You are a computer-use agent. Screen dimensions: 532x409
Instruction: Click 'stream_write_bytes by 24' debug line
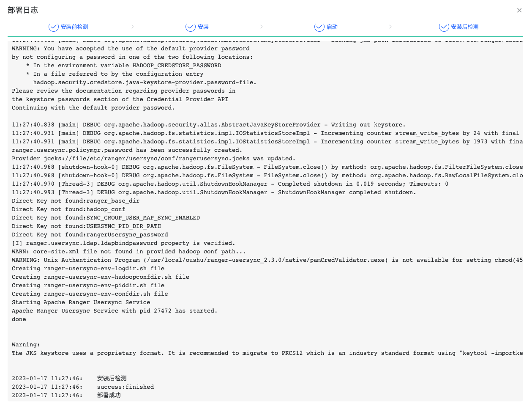(266, 133)
